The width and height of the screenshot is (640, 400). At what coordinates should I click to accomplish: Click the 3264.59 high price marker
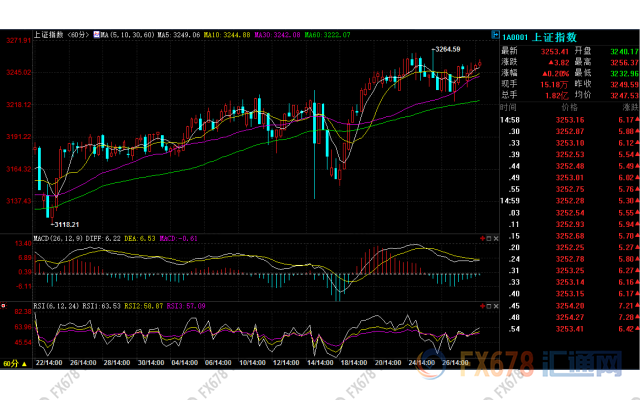point(445,49)
